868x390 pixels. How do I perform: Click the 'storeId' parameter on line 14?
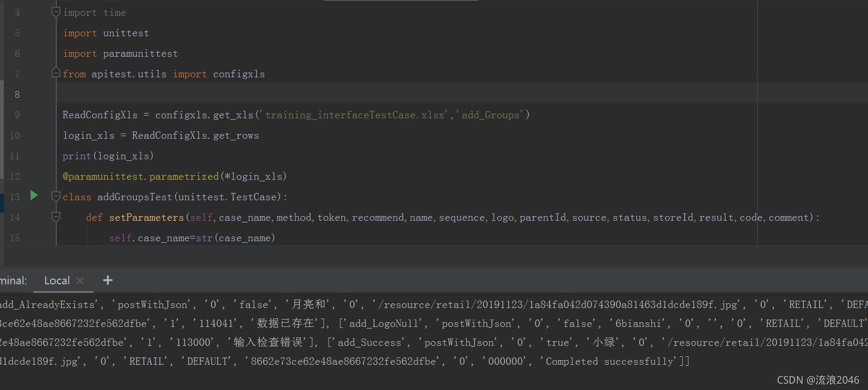(673, 218)
